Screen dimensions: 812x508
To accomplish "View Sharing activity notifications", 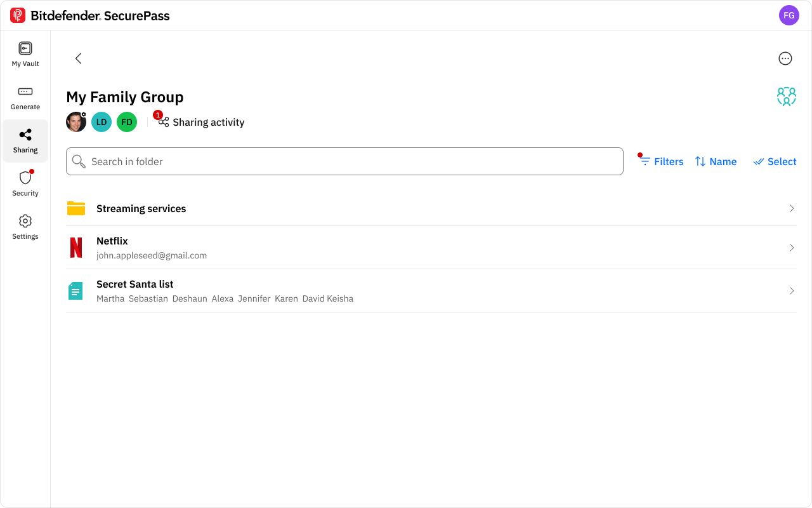I will tap(201, 122).
